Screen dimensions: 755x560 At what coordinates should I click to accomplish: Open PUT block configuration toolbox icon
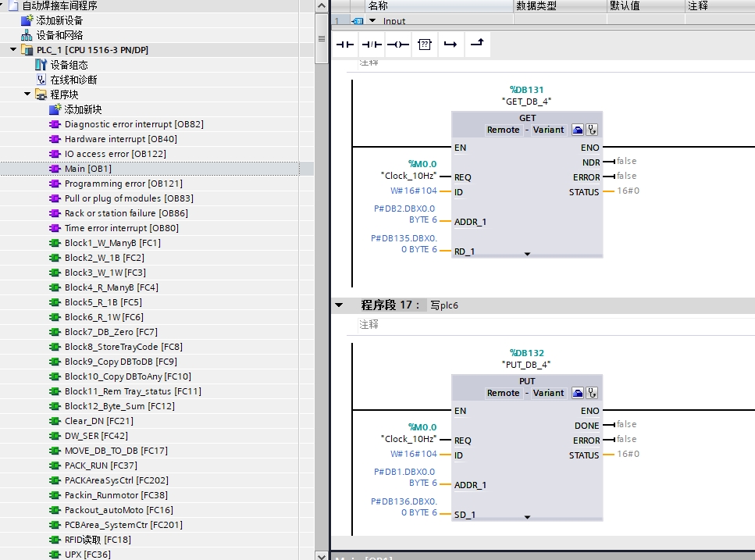(578, 393)
